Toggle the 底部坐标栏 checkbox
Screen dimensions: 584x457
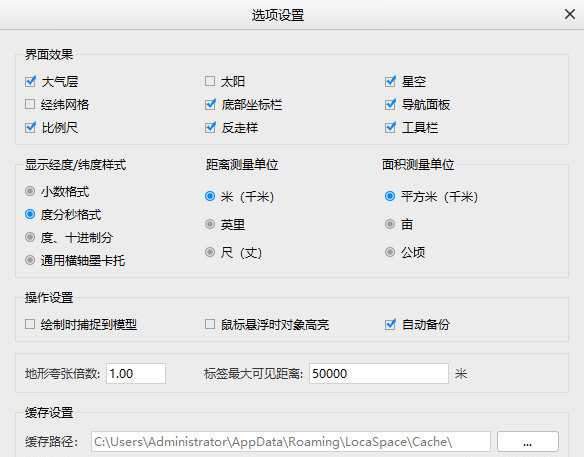coord(210,104)
